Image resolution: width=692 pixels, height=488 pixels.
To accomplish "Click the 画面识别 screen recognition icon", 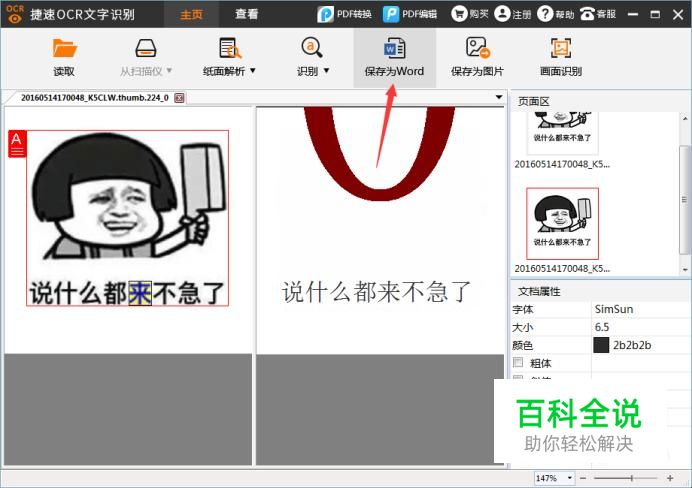I will pos(560,48).
